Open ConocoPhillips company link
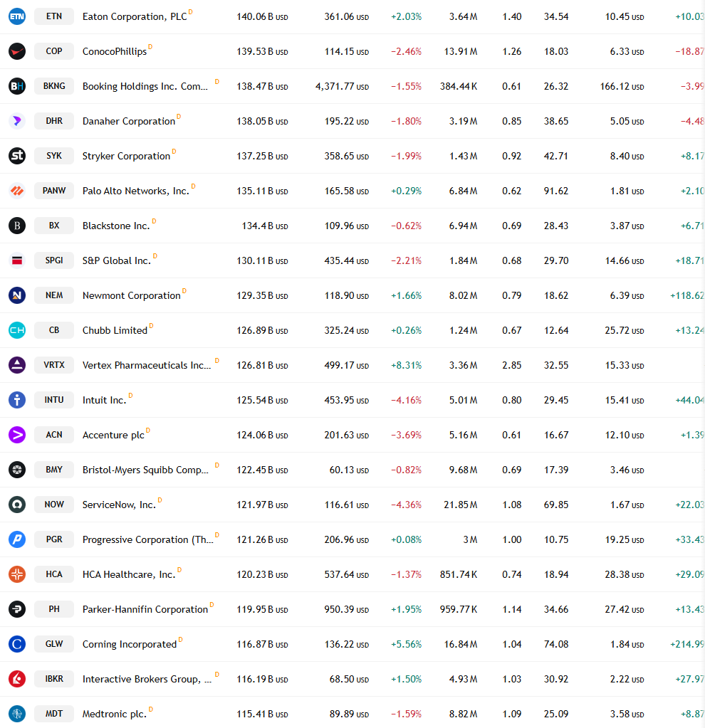 (x=115, y=51)
